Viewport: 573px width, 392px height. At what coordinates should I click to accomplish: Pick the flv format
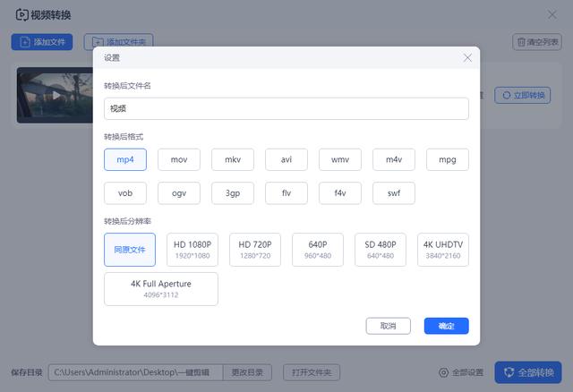[x=286, y=193]
